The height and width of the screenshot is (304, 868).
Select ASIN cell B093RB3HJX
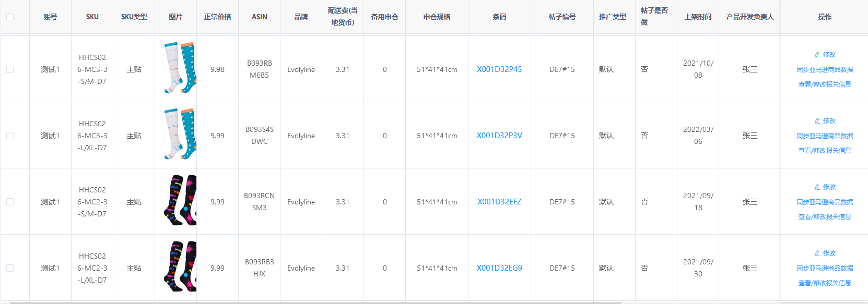click(260, 268)
